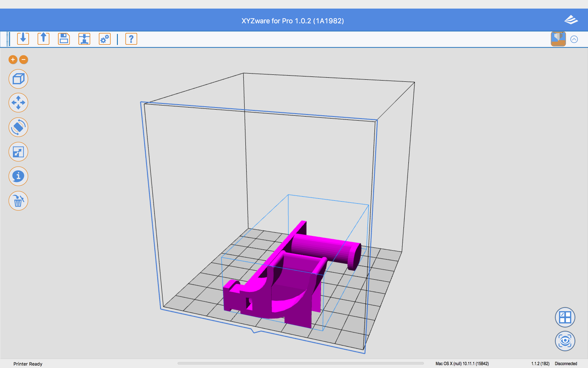Select the Rotate object tool
Image resolution: width=588 pixels, height=368 pixels.
point(18,127)
